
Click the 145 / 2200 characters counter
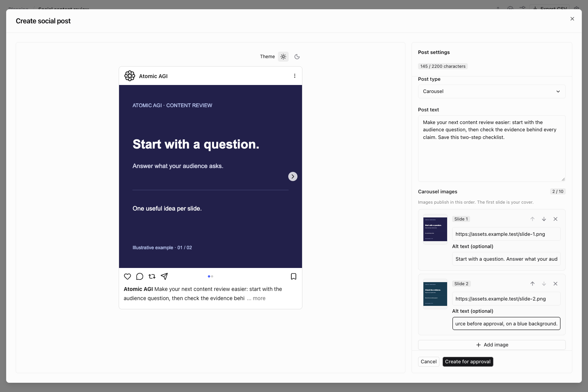coord(443,66)
